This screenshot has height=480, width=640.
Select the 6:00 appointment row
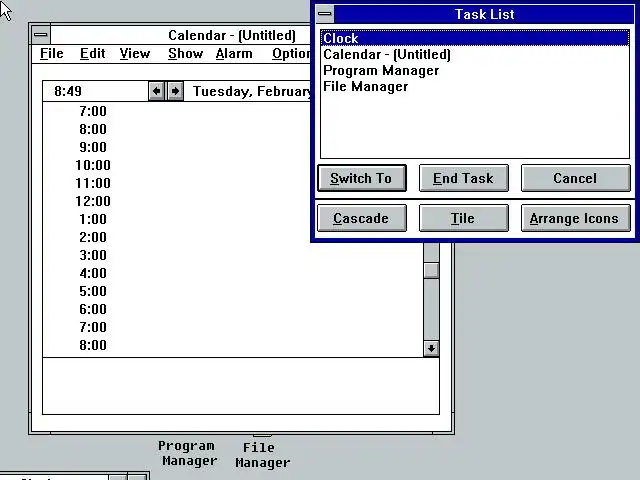click(233, 309)
